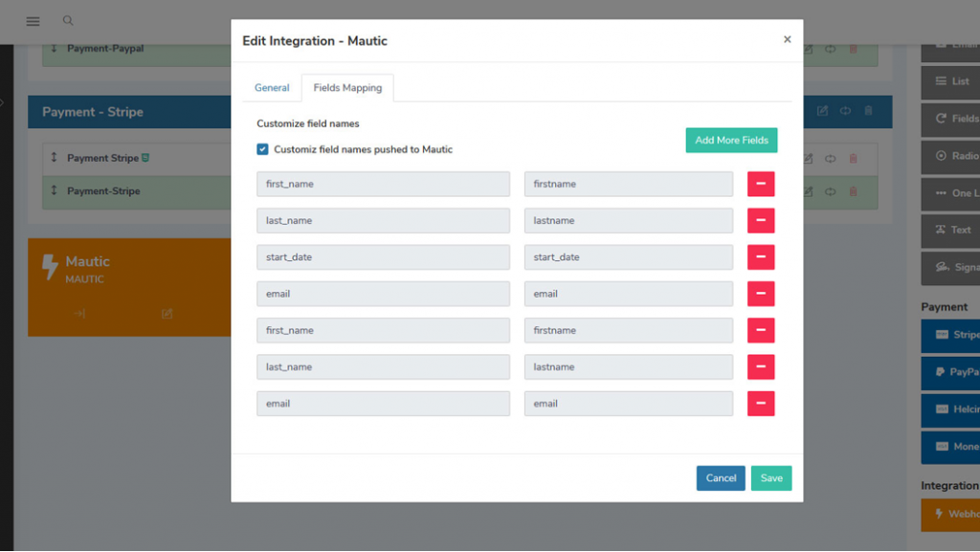Screen dimensions: 980x552
Task: Remove the first last_name mapping row
Action: (761, 221)
